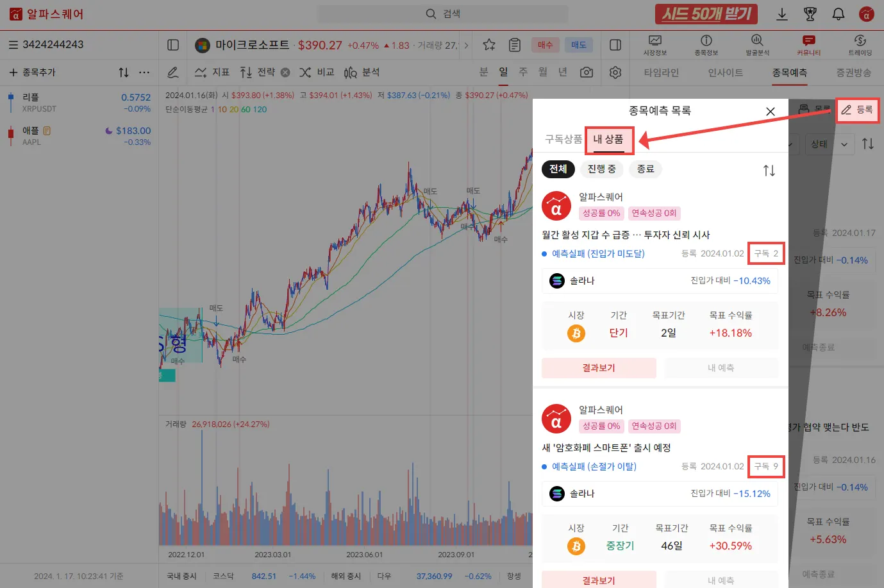Image resolution: width=884 pixels, height=588 pixels.
Task: Open chart settings gear icon
Action: (615, 72)
